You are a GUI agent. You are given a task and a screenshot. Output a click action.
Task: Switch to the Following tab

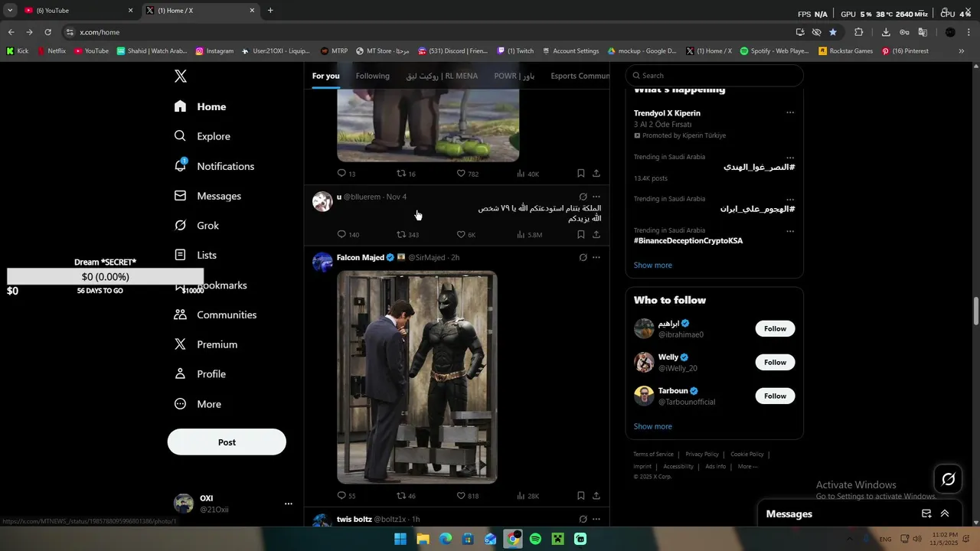373,76
